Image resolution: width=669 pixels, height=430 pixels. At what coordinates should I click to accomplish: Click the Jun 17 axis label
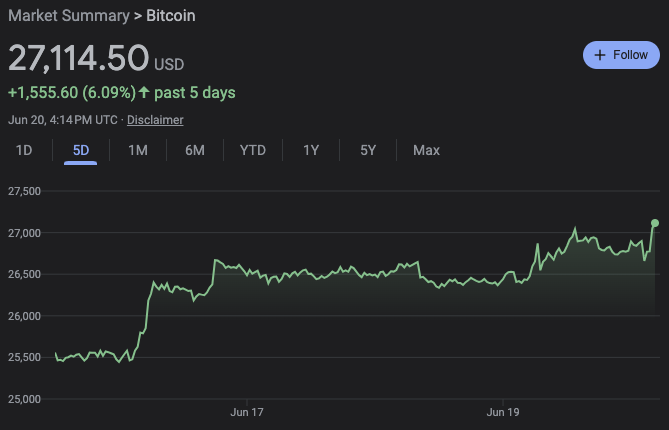point(247,412)
